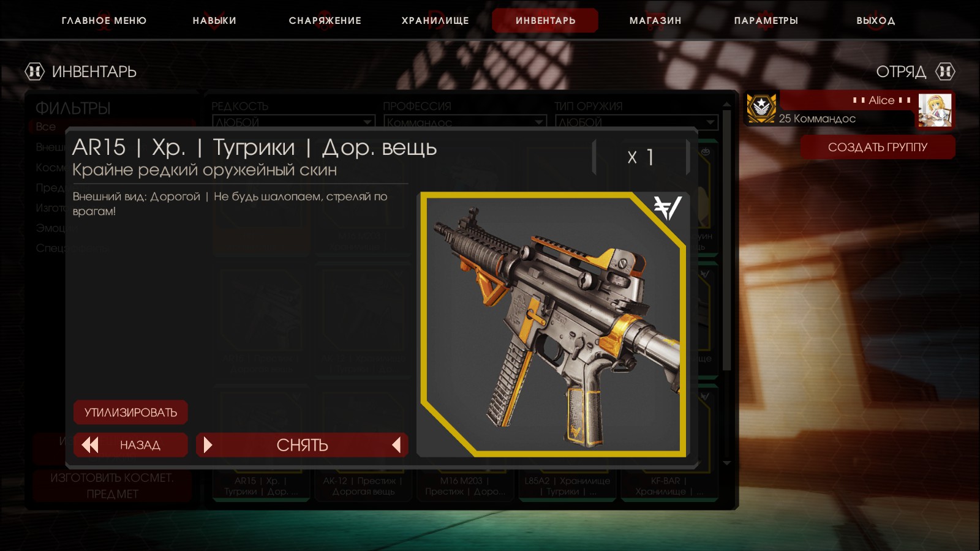
Task: Click the inventory scrollbar down arrow
Action: [727, 463]
